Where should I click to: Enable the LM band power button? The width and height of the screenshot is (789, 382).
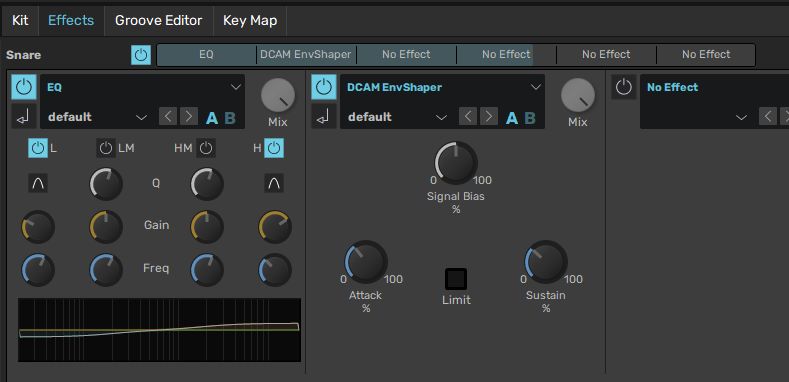point(106,148)
